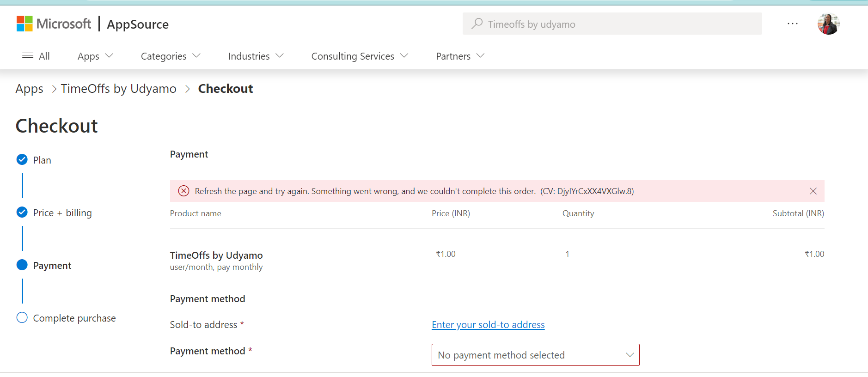
Task: Expand the Partners menu
Action: pyautogui.click(x=460, y=56)
